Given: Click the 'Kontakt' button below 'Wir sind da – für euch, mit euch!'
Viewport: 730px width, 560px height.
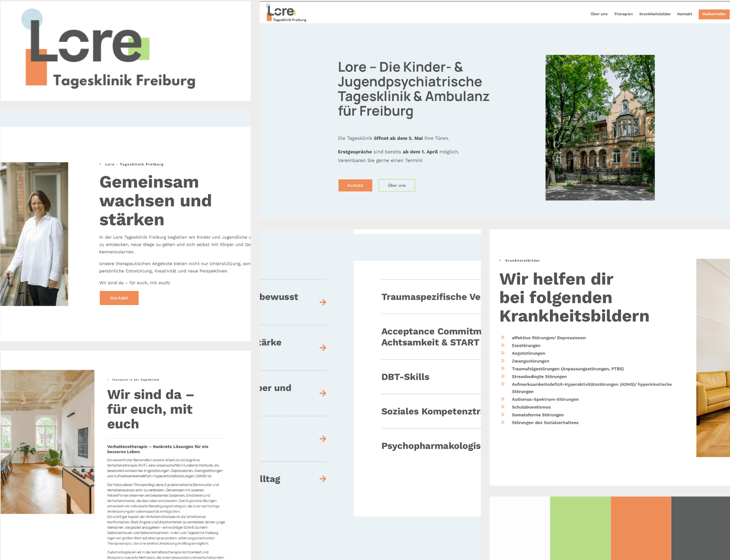Looking at the screenshot, I should 119,298.
